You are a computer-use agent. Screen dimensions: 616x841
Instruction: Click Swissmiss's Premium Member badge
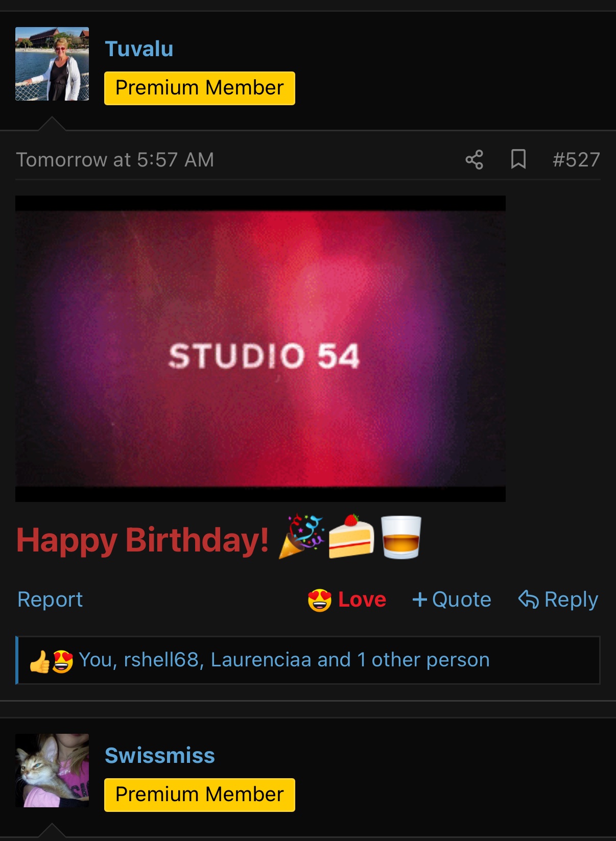point(200,795)
